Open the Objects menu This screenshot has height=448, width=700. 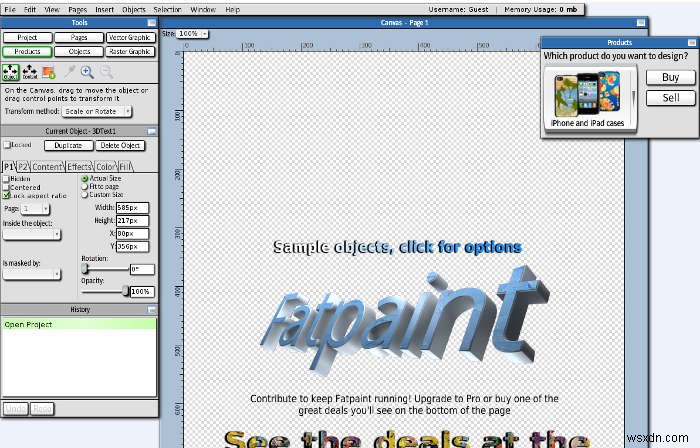pyautogui.click(x=134, y=9)
